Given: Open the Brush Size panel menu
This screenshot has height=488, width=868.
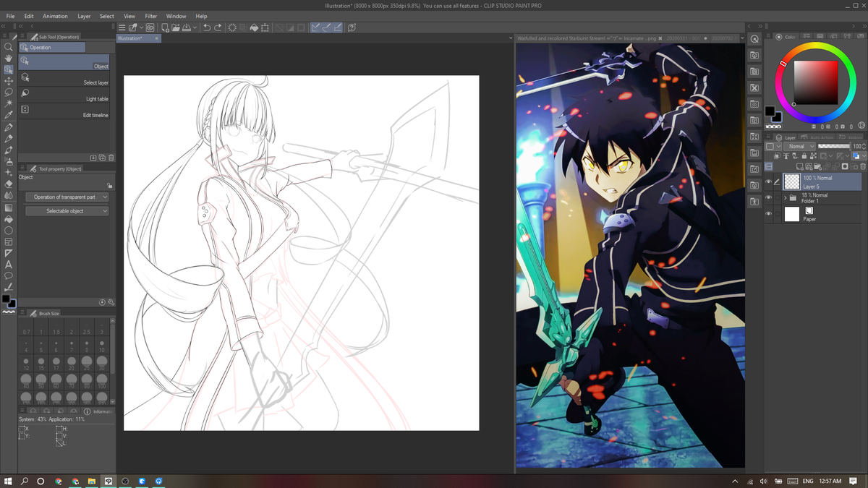Looking at the screenshot, I should click(x=23, y=313).
